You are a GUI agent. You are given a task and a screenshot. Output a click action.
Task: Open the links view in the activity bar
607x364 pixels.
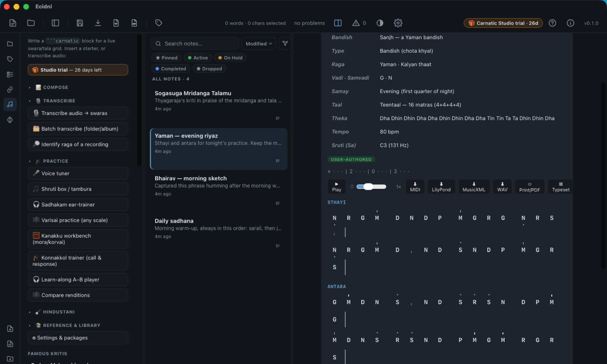click(10, 89)
